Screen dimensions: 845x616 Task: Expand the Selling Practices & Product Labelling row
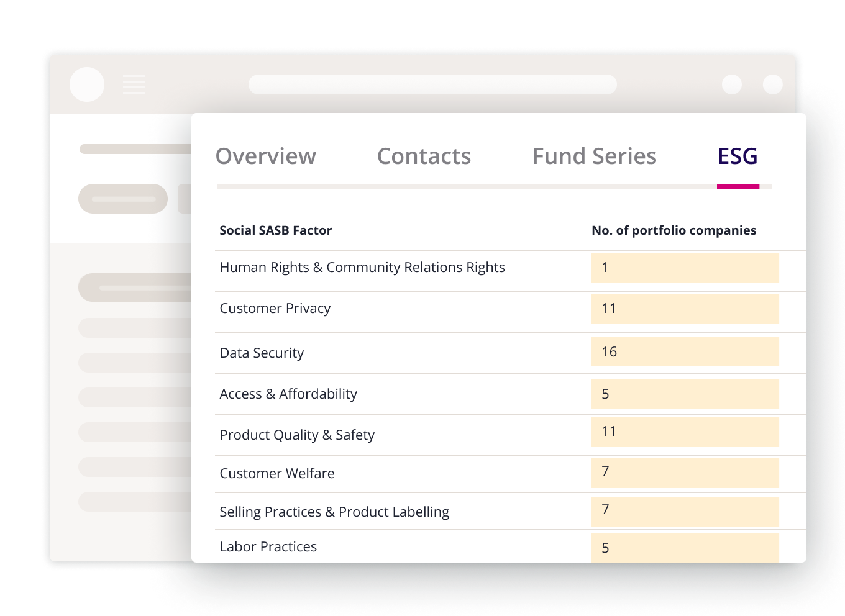[x=334, y=512]
